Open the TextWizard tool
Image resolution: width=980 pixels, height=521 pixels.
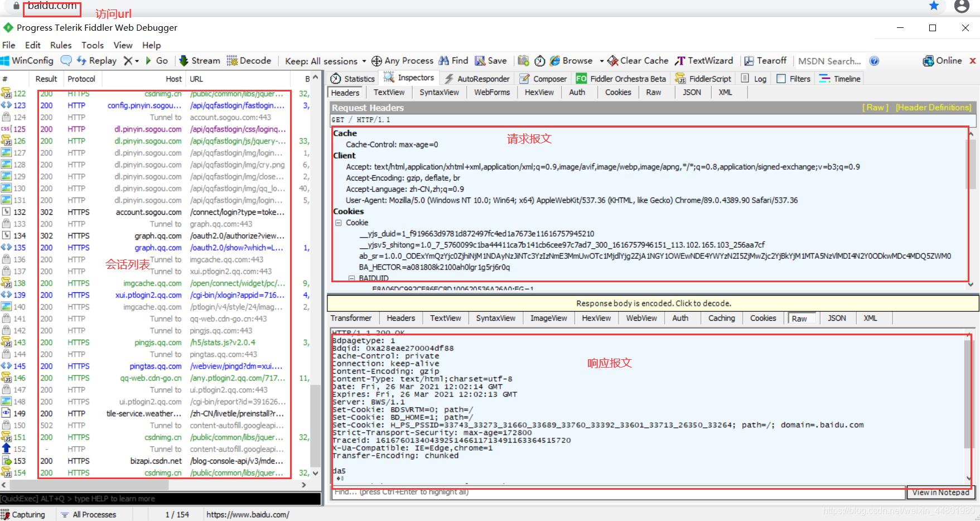tap(704, 61)
